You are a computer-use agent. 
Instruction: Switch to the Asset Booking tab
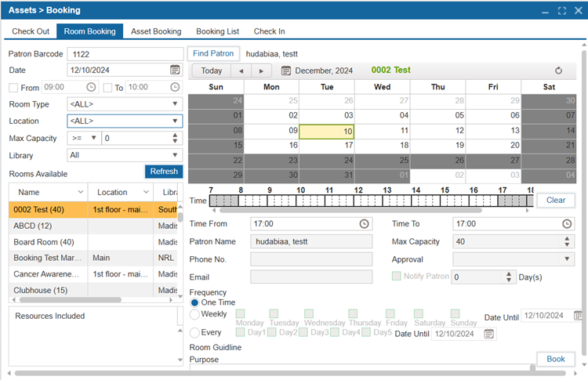coord(156,31)
